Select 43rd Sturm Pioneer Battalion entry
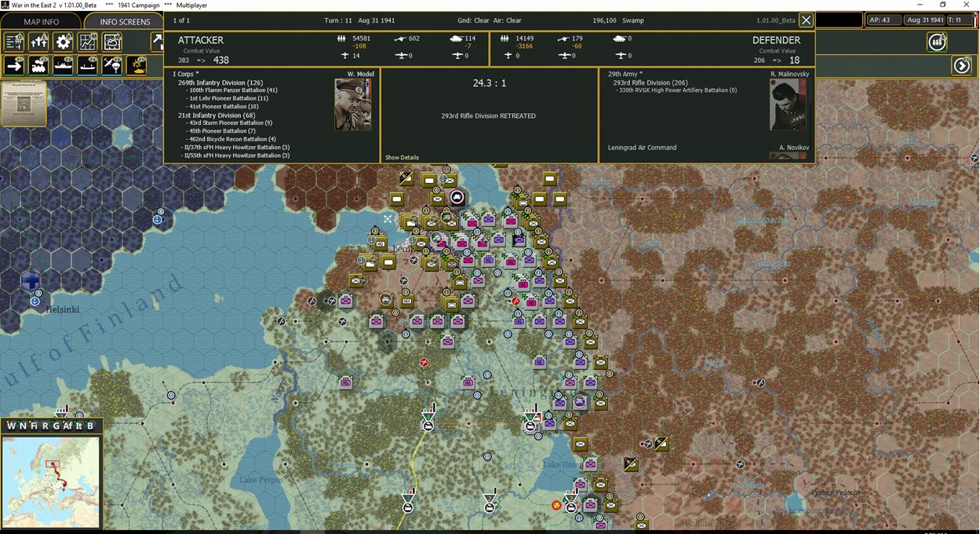Screen dimensions: 980x534 coord(231,123)
